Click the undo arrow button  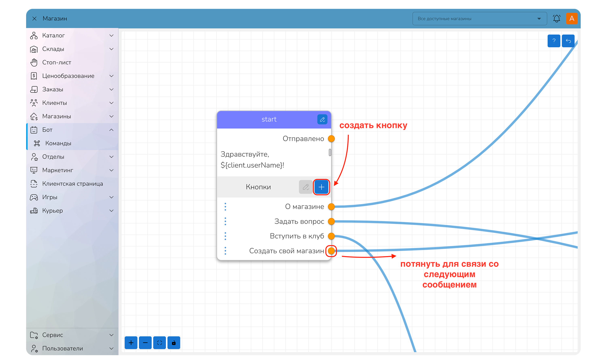pyautogui.click(x=568, y=41)
